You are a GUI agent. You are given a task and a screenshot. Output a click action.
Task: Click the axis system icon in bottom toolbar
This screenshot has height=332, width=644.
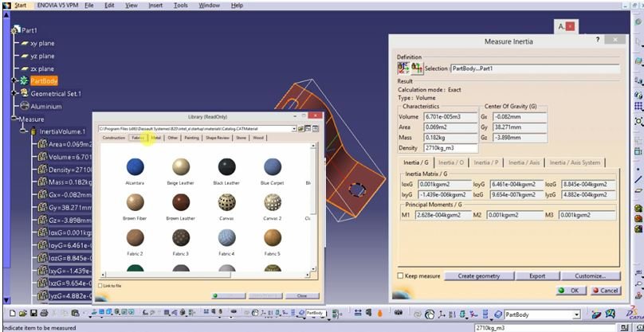442,314
